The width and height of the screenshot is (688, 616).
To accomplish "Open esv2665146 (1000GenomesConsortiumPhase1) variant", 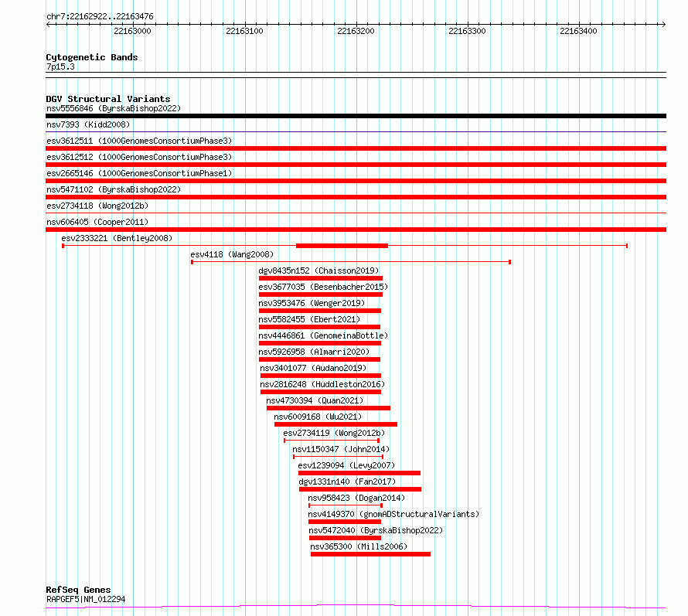I will click(139, 173).
